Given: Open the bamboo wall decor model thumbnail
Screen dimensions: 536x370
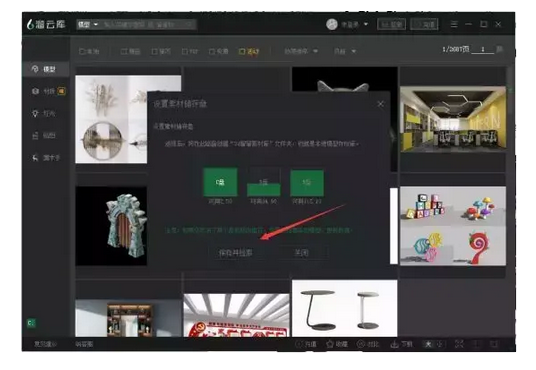Looking at the screenshot, I should pyautogui.click(x=111, y=119).
